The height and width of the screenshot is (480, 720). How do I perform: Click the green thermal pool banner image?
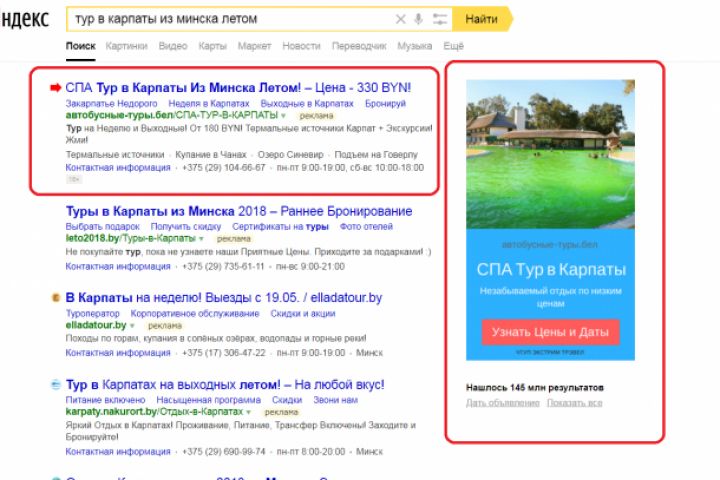[x=550, y=154]
